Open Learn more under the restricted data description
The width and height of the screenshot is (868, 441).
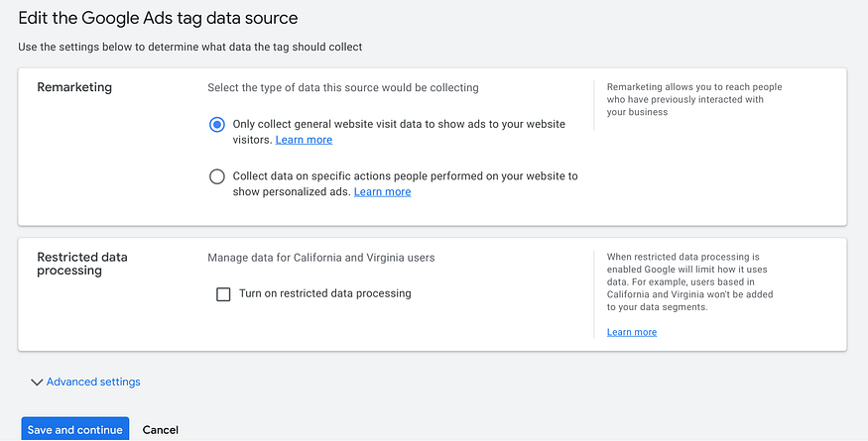pos(631,332)
